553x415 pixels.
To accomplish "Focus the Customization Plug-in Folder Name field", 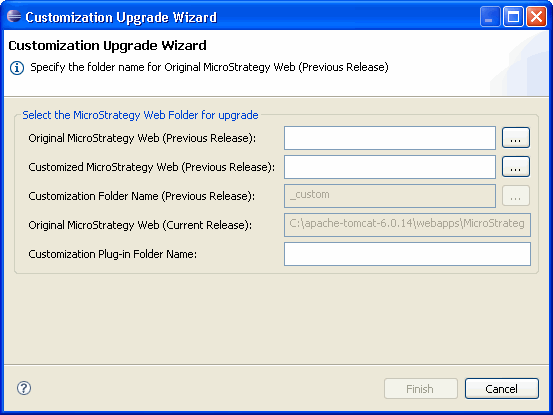I will pos(407,254).
